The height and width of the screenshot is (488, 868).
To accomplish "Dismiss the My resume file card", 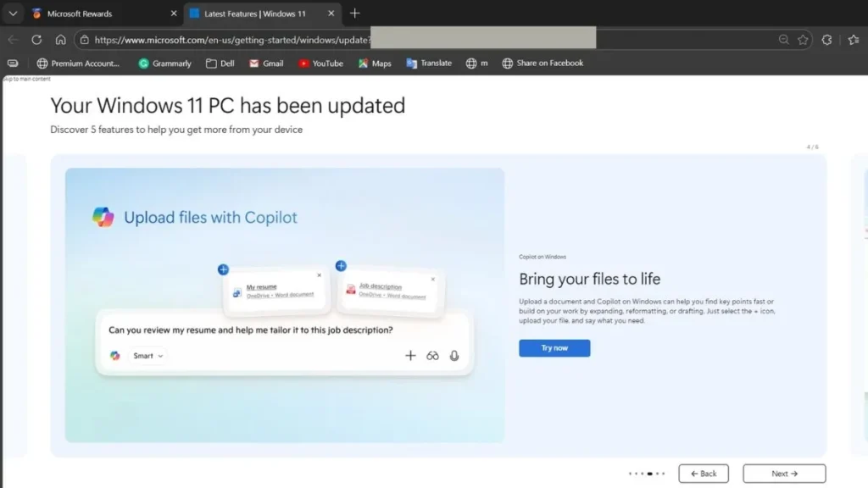I will pyautogui.click(x=320, y=275).
